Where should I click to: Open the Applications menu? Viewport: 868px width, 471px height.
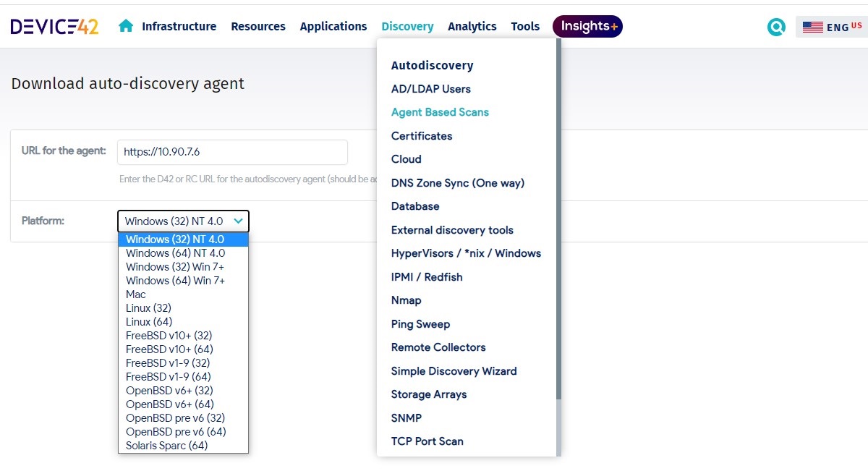point(333,26)
